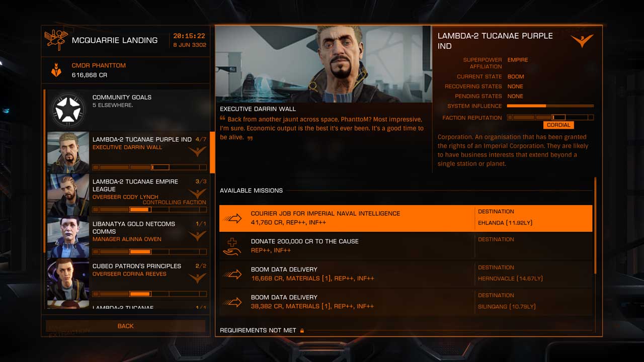Click the Faction Reputation progress bar
The width and height of the screenshot is (644, 362).
(x=550, y=117)
